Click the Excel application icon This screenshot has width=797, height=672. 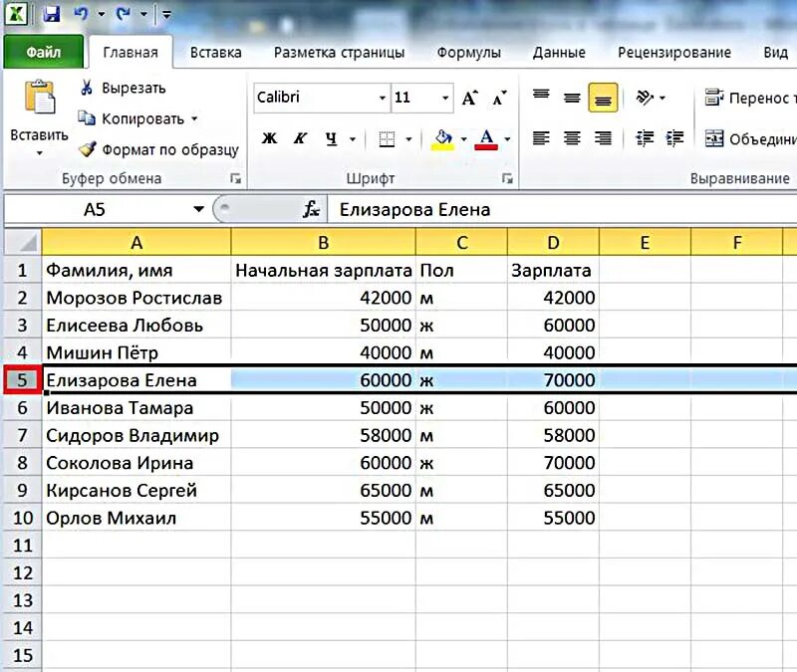point(16,13)
